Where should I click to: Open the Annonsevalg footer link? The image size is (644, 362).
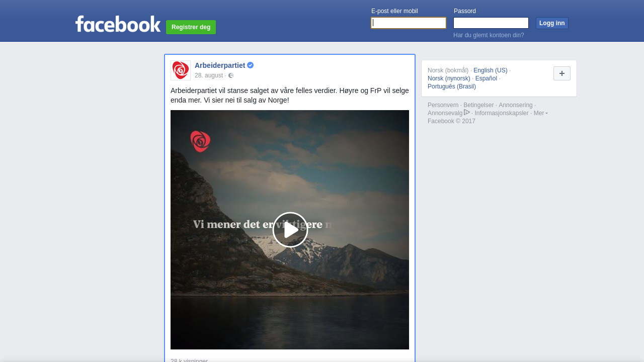coord(445,113)
